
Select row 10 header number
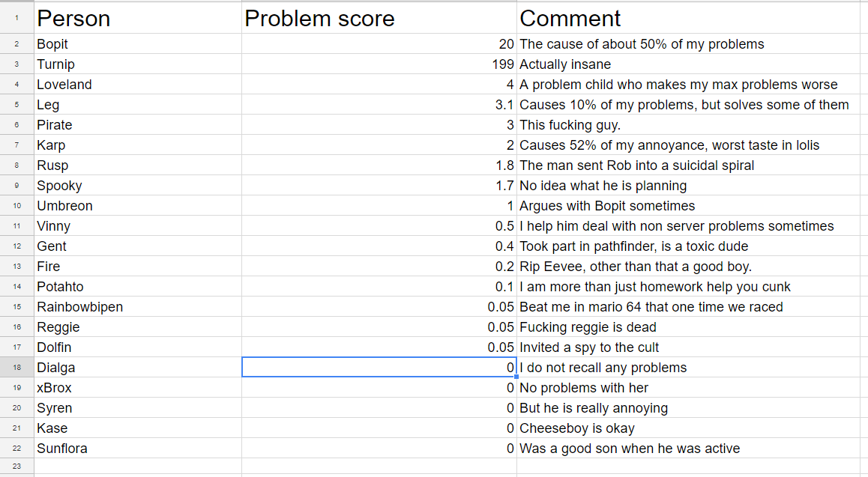[16, 206]
